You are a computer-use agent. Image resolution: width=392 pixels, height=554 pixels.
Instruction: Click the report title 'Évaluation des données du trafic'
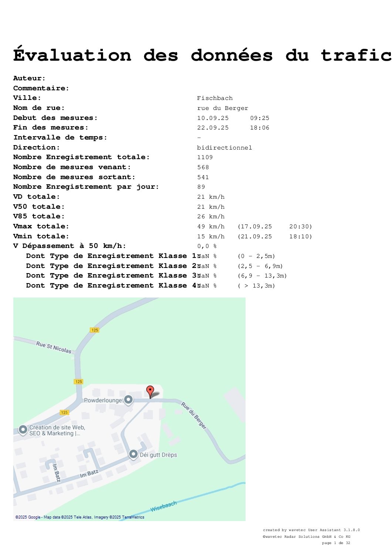(x=202, y=55)
